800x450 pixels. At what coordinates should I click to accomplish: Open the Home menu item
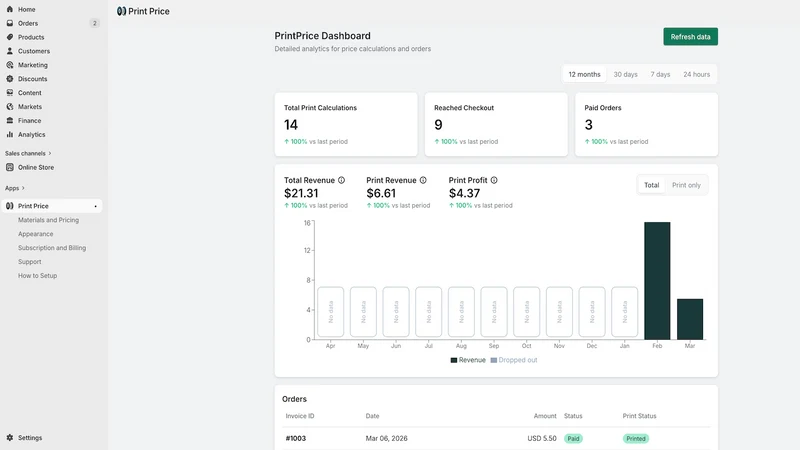[x=27, y=9]
